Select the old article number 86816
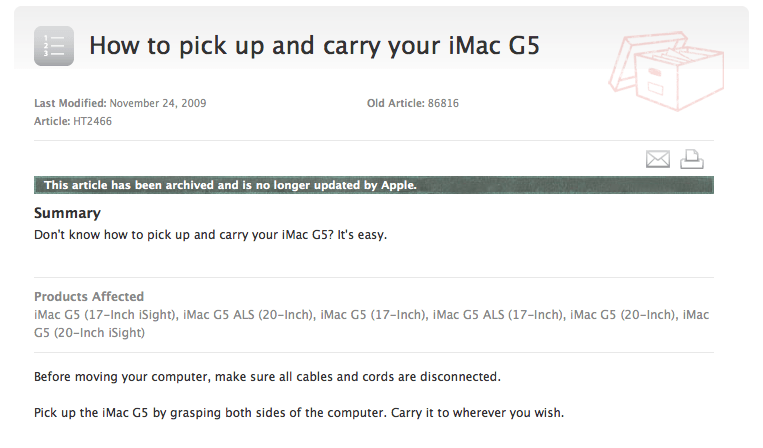The image size is (763, 448). 442,103
